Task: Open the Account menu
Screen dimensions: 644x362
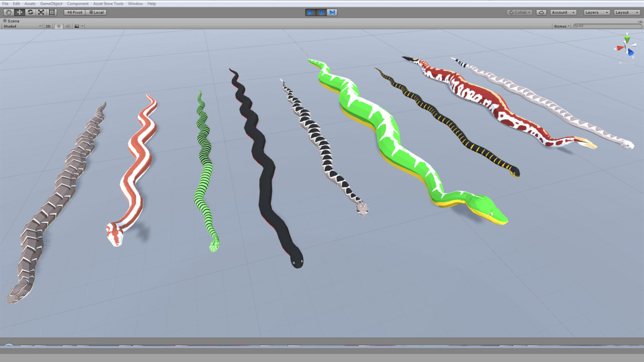Action: (x=563, y=12)
